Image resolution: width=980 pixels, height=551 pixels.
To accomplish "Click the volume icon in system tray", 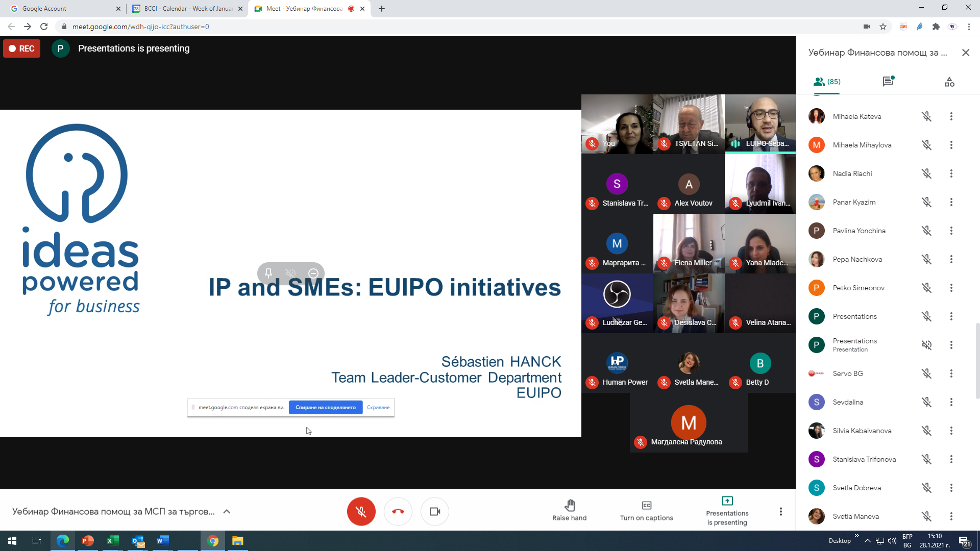I will pyautogui.click(x=892, y=541).
